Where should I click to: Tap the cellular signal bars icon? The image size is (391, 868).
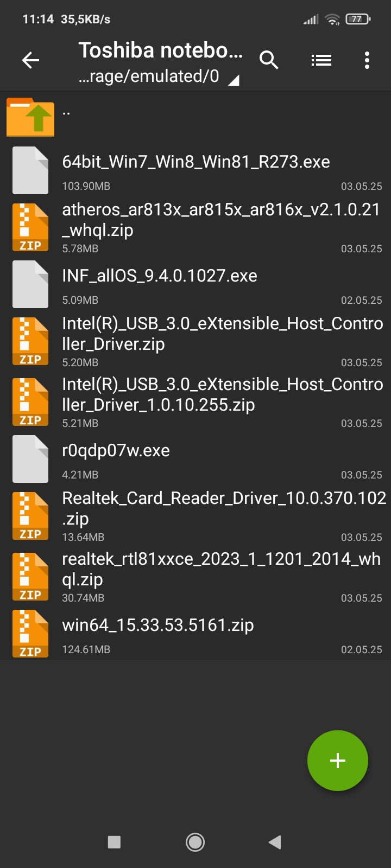(x=311, y=20)
